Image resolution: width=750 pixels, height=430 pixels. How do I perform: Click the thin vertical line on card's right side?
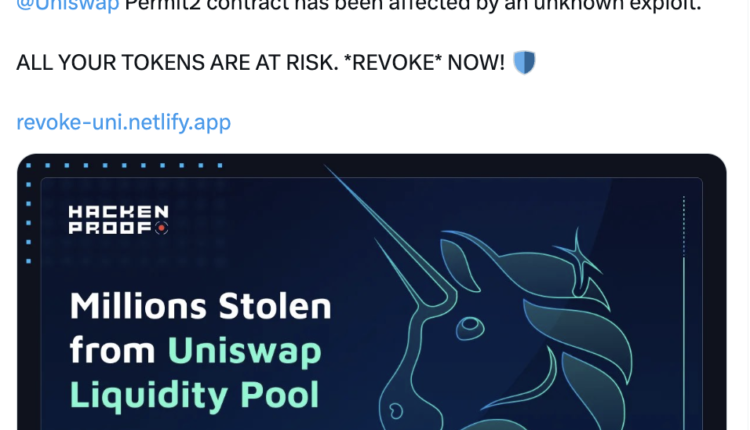tap(684, 311)
